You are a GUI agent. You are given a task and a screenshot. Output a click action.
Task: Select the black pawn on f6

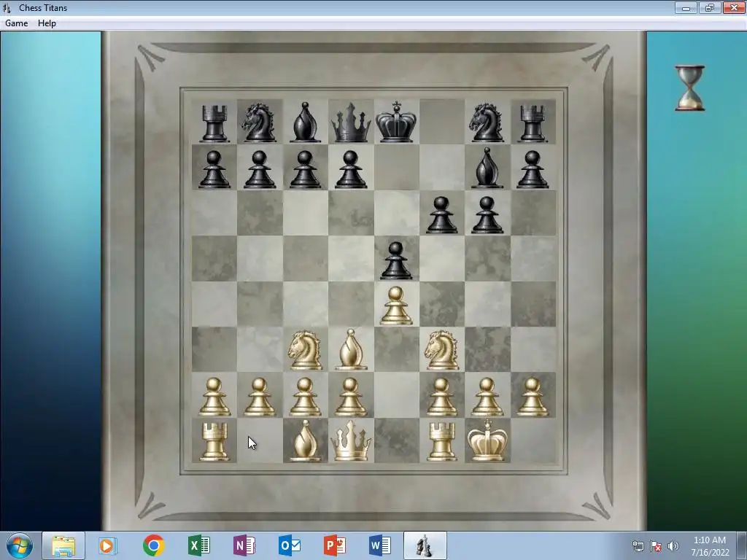(441, 215)
